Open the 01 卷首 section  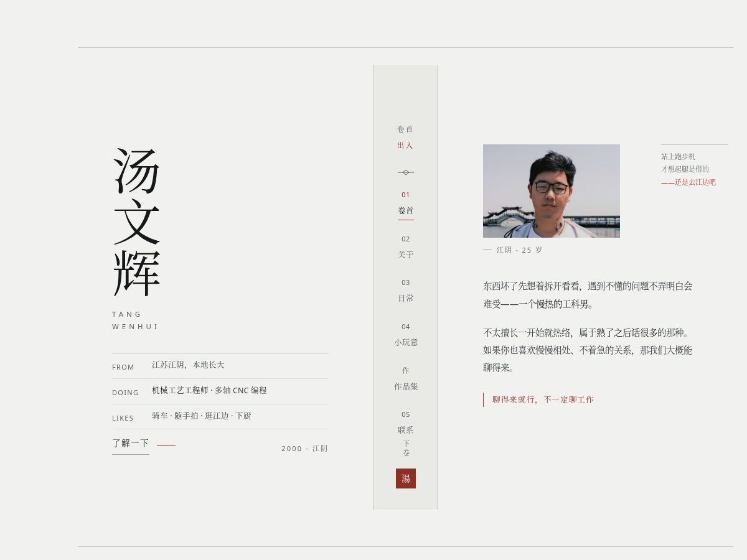pyautogui.click(x=406, y=205)
